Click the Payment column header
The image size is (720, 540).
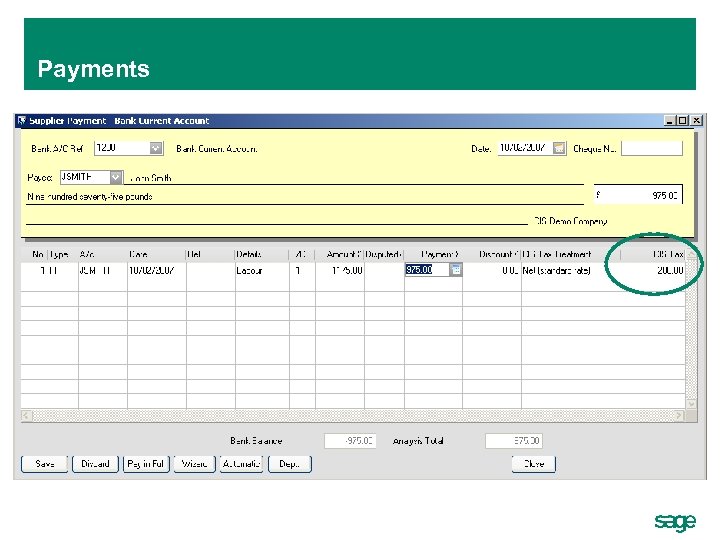coord(433,254)
